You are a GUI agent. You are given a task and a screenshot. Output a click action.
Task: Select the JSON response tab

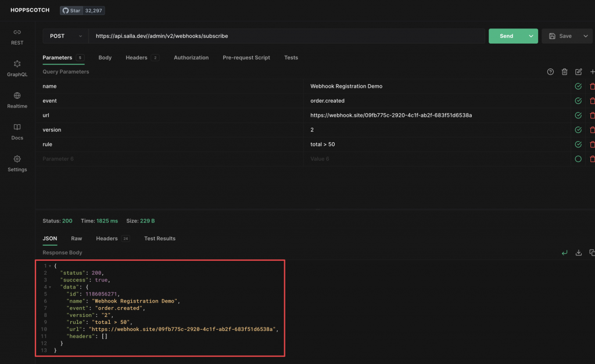coord(50,239)
